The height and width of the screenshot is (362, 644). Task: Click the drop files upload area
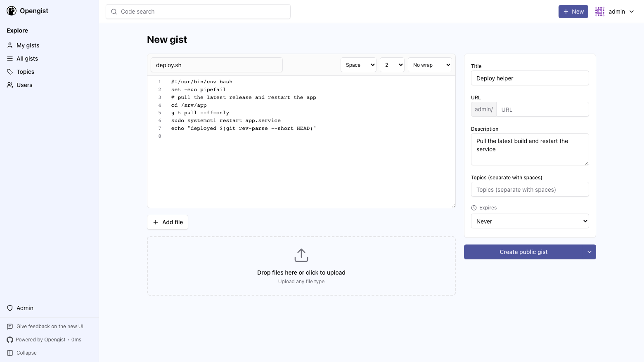(x=301, y=266)
